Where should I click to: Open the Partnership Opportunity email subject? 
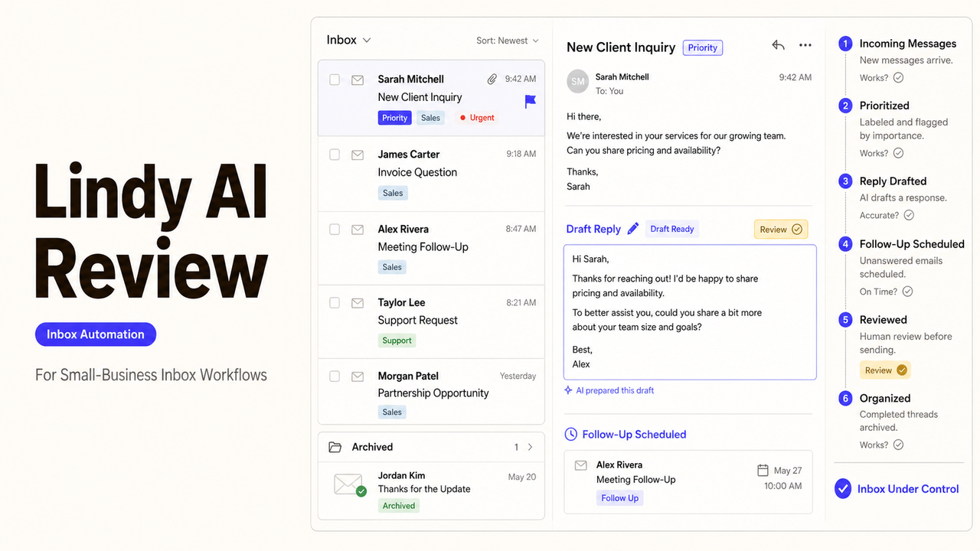click(x=433, y=393)
